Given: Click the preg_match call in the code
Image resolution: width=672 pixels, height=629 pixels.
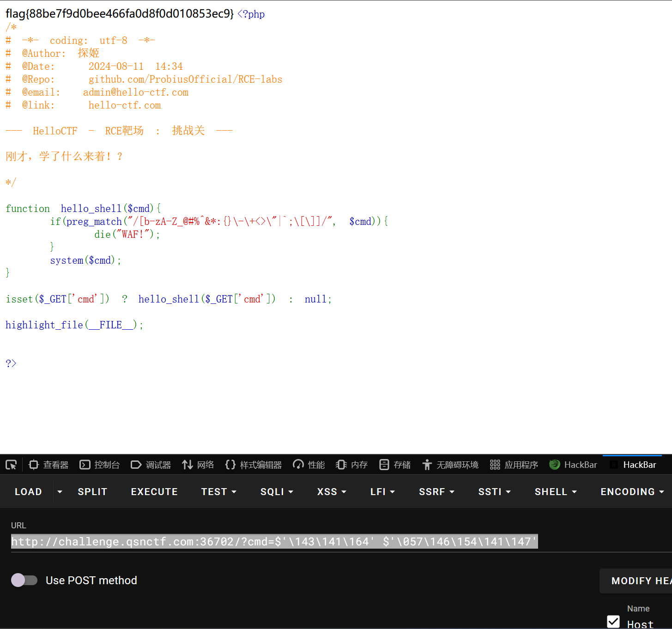Looking at the screenshot, I should click(x=94, y=222).
